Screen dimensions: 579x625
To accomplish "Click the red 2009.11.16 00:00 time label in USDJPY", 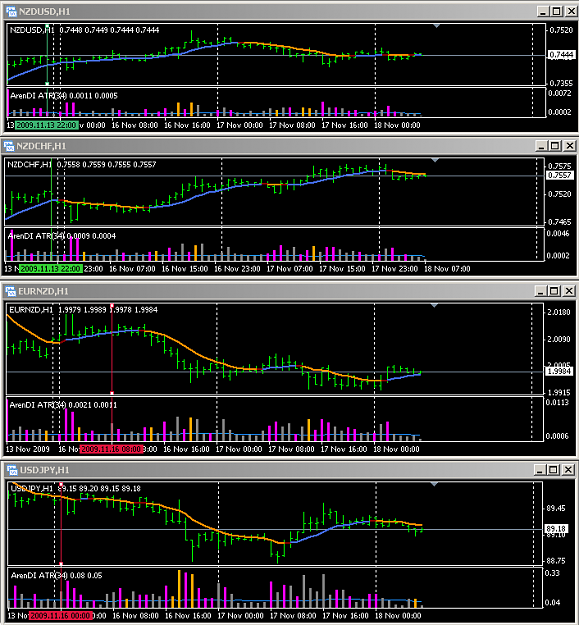I will click(61, 615).
